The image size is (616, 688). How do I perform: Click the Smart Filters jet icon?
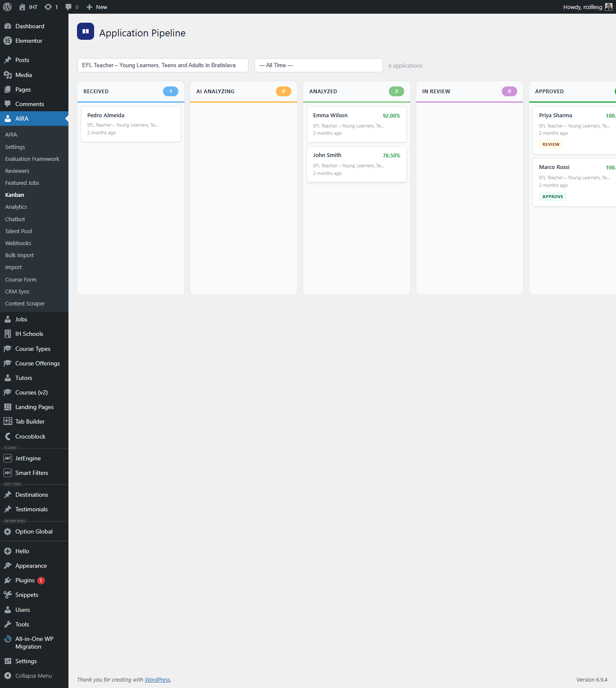pyautogui.click(x=8, y=473)
